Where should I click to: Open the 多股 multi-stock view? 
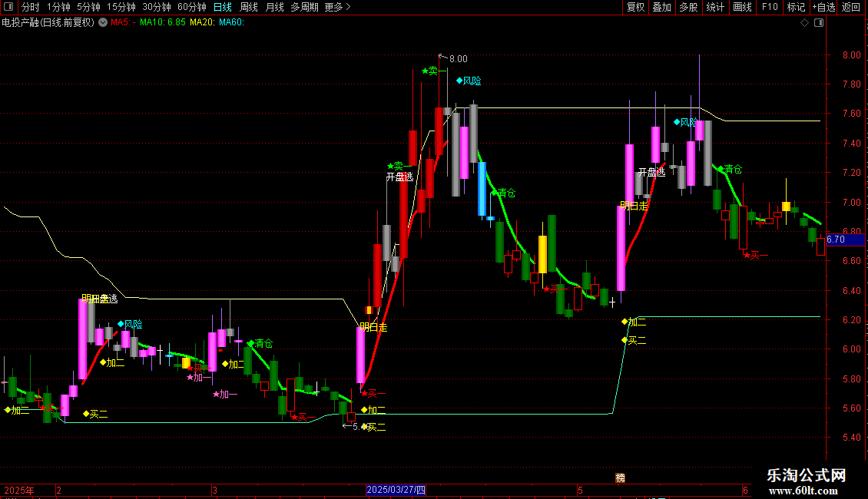pyautogui.click(x=688, y=7)
